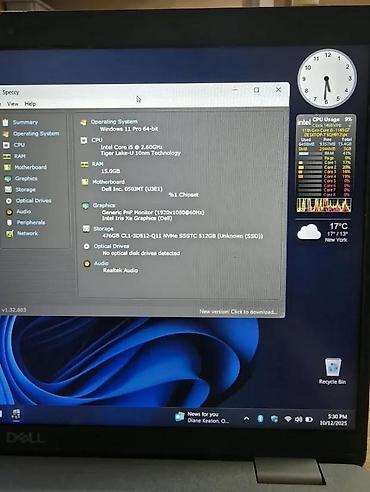
Task: Click the RAM heading in summary pane
Action: coord(98,164)
